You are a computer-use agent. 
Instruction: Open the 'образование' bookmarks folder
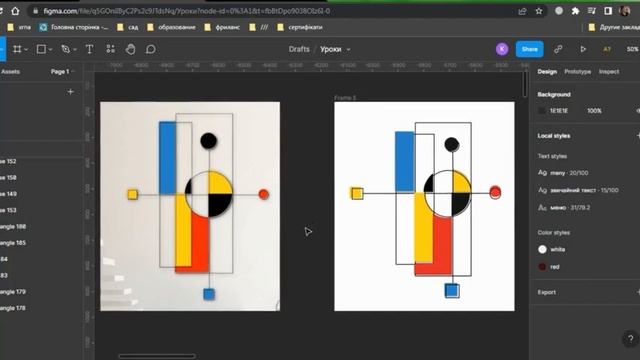(171, 27)
